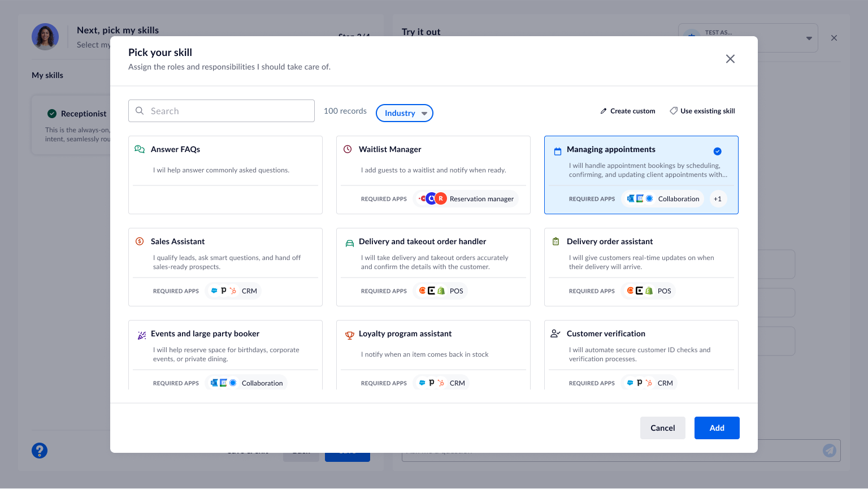Open the Industry filter dropdown
The width and height of the screenshot is (868, 489).
click(x=405, y=113)
